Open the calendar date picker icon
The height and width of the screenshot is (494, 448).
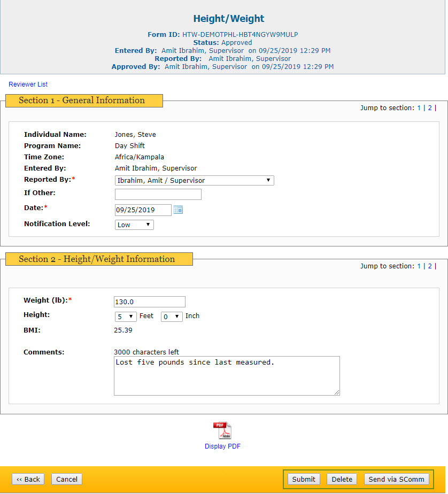pos(178,210)
